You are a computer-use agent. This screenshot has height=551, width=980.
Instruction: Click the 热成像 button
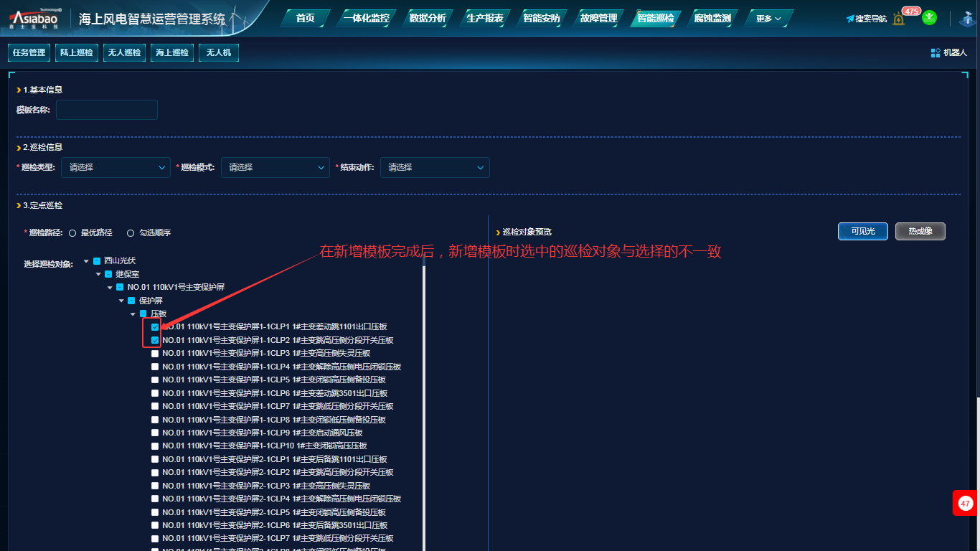(920, 231)
